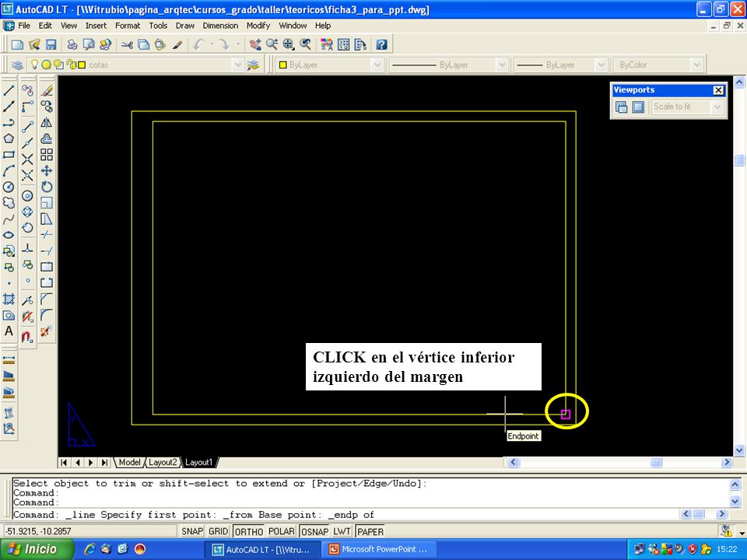This screenshot has width=747, height=560.
Task: Open the ByColor plot style dropdown
Action: tap(697, 65)
